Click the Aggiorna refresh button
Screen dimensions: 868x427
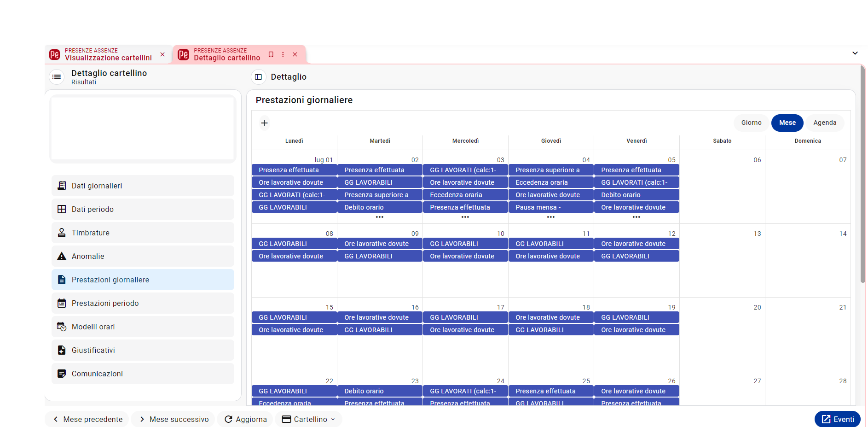click(x=245, y=419)
